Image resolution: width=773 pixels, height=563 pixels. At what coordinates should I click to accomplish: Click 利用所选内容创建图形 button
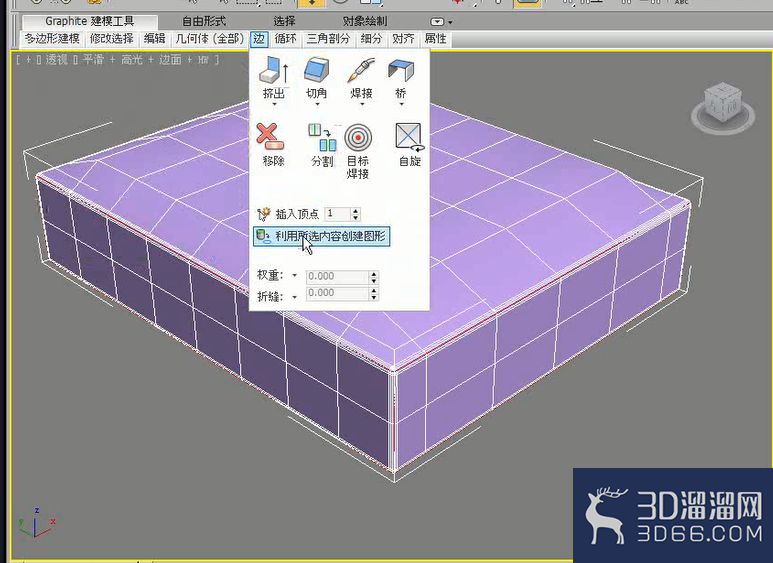tap(321, 236)
